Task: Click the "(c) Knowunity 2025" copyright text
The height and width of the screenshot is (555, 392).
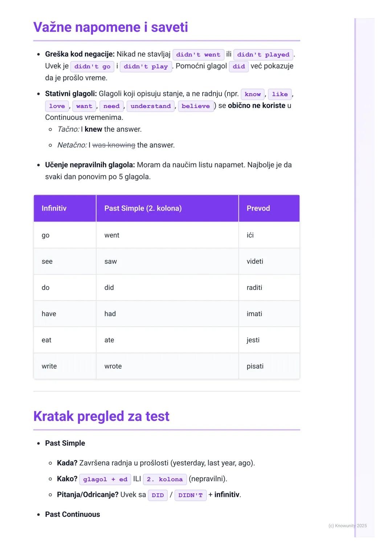Action: coord(347,526)
